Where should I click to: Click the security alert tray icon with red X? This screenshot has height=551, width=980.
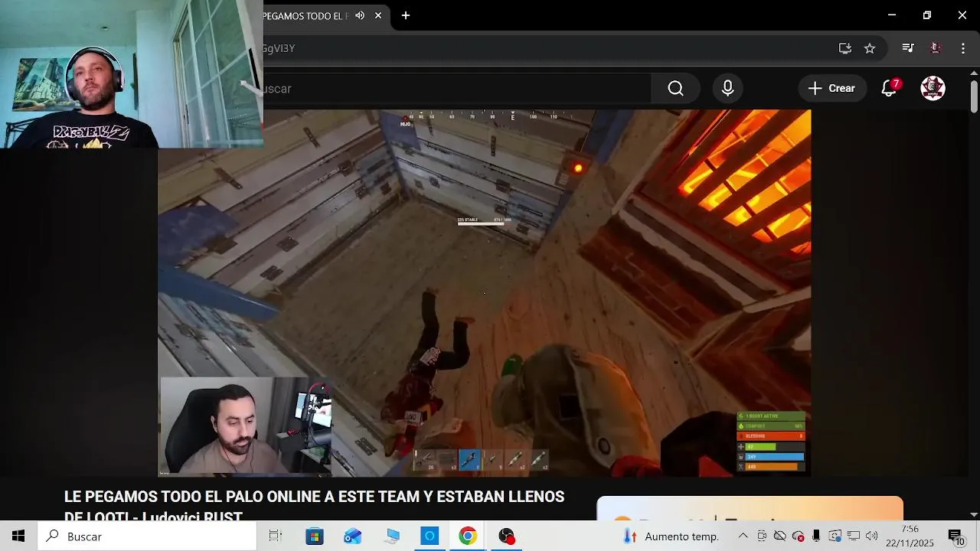pyautogui.click(x=798, y=536)
